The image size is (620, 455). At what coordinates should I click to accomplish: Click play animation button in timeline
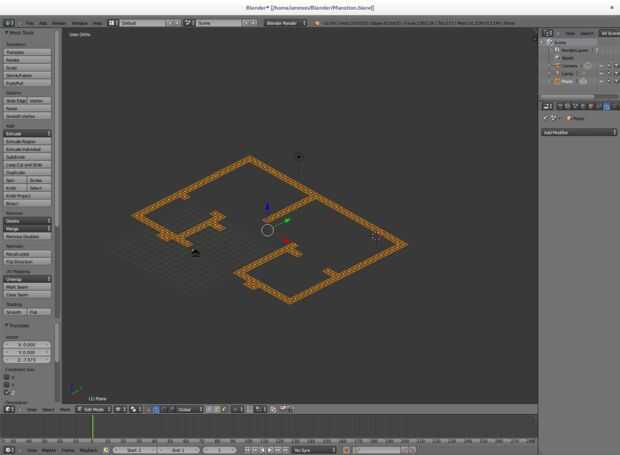click(270, 450)
